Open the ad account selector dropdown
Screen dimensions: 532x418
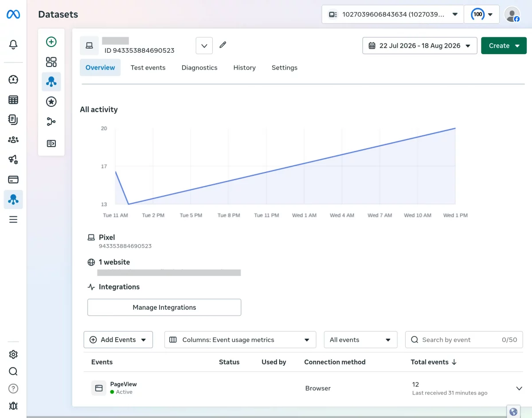392,14
